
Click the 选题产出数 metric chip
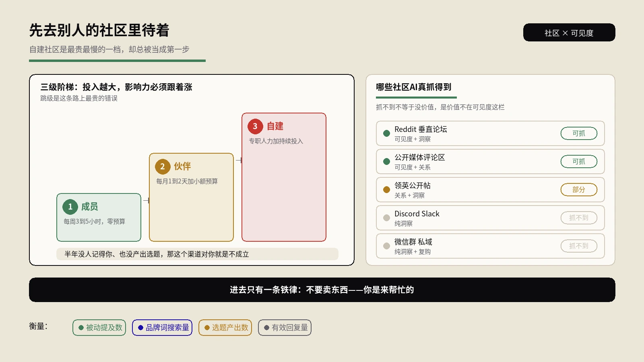[225, 328]
